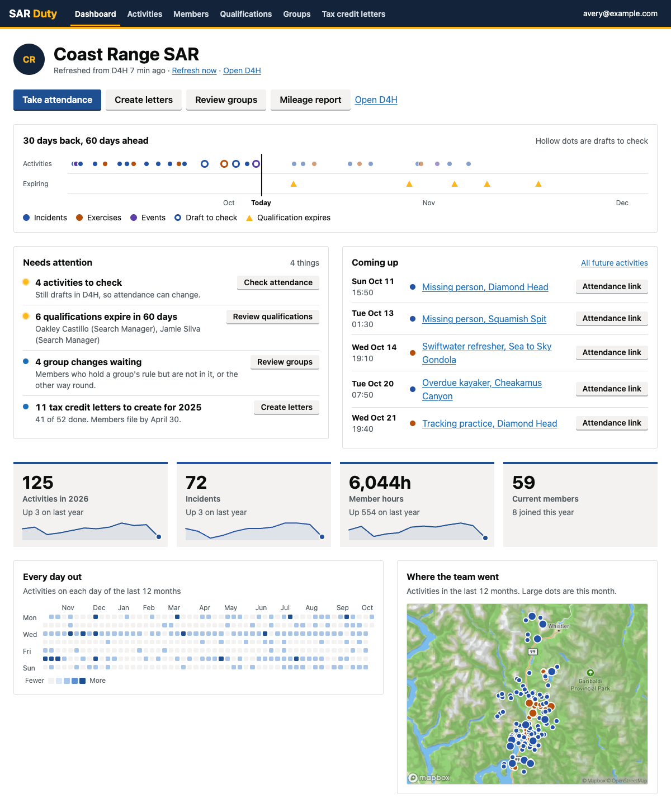Click the Highway 99 shield on the map
The image size is (671, 812).
[532, 652]
